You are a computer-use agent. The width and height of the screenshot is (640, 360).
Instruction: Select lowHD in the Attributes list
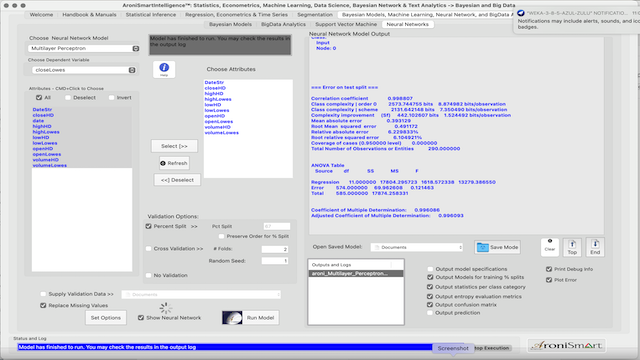coord(41,138)
